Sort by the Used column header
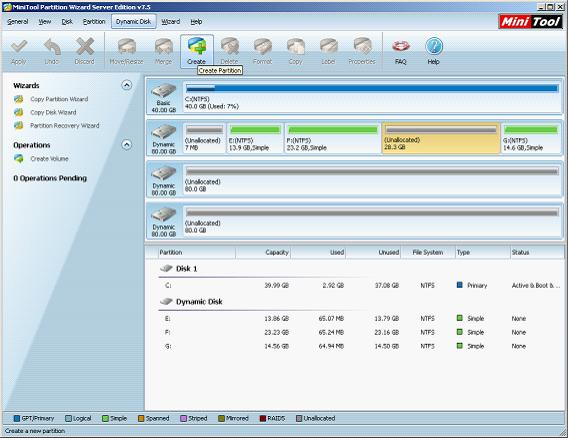This screenshot has width=568, height=438. tap(318, 253)
